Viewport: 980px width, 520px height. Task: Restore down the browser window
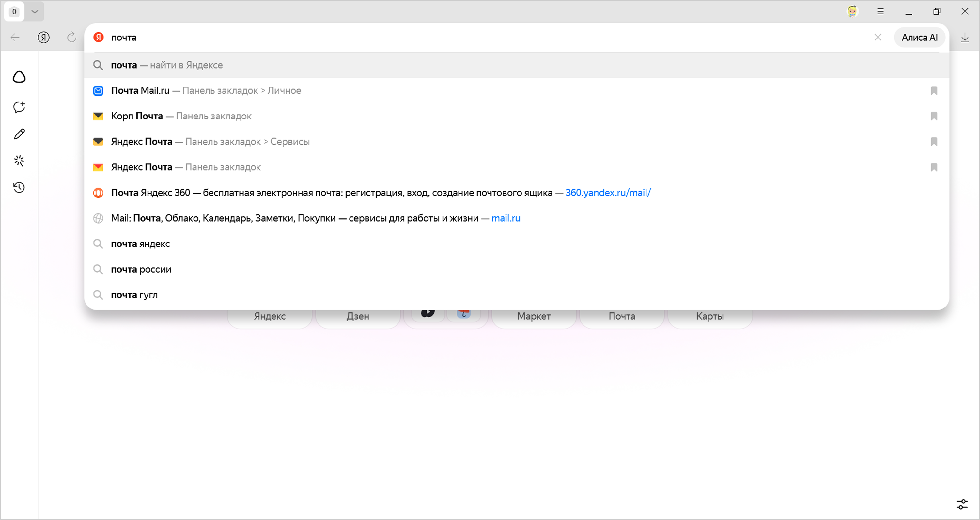pyautogui.click(x=937, y=11)
